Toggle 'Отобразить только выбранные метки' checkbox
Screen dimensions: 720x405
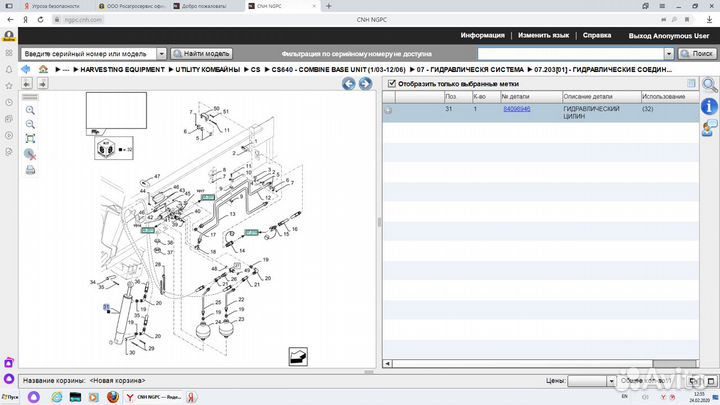[x=392, y=84]
